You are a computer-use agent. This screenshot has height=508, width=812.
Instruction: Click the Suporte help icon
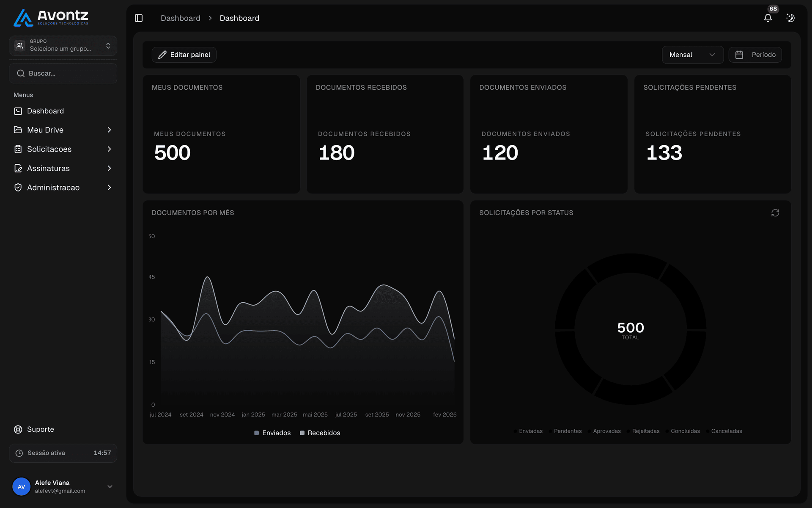point(18,429)
